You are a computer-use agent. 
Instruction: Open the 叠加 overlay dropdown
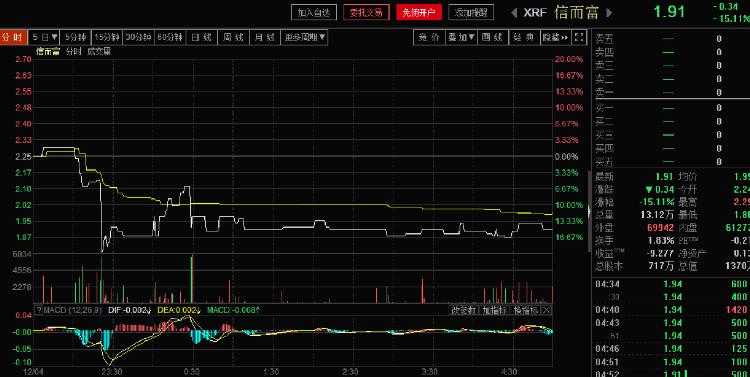[461, 37]
